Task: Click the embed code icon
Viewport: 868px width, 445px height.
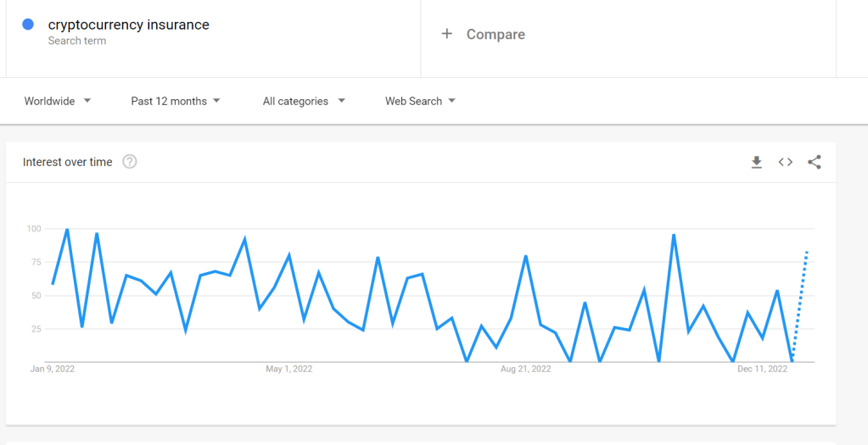Action: (x=786, y=162)
